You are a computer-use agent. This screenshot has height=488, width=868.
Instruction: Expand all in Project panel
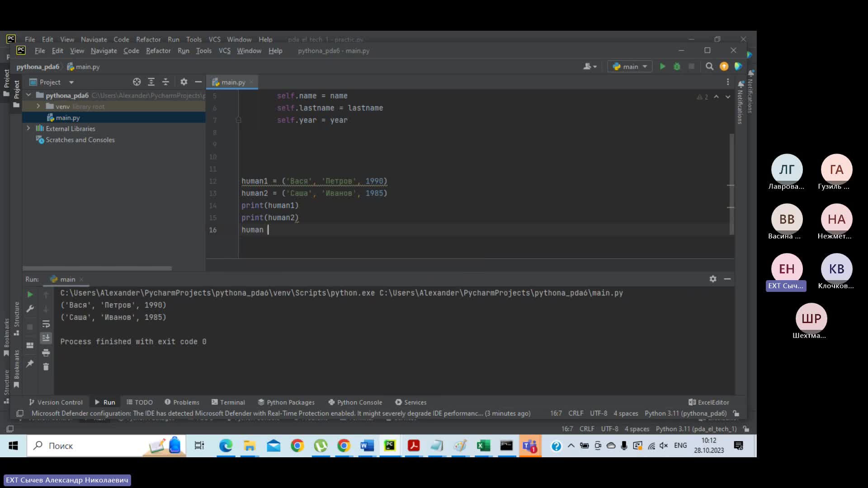(151, 82)
